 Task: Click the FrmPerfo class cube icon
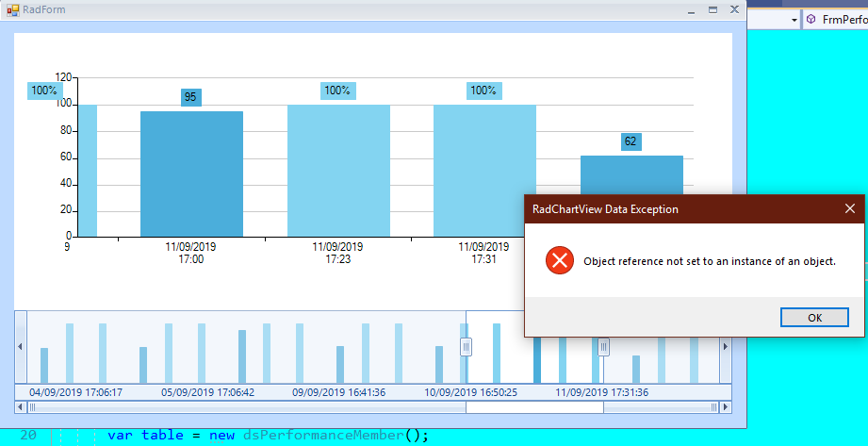[x=811, y=20]
